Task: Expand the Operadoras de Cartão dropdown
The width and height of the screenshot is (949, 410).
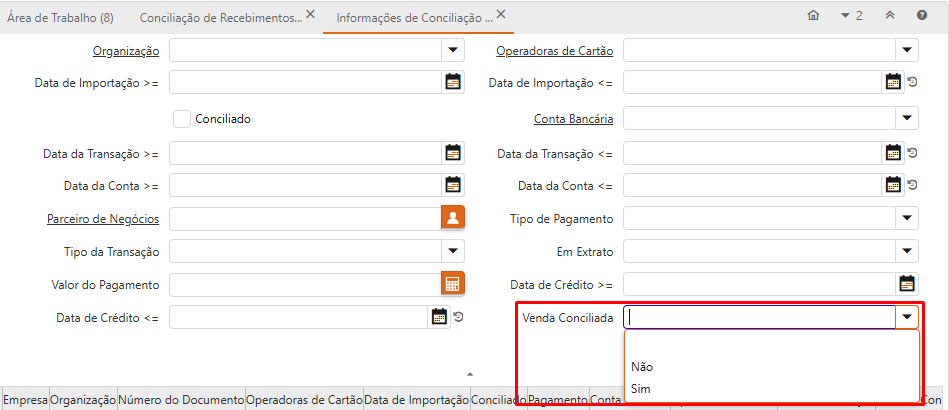Action: click(907, 50)
